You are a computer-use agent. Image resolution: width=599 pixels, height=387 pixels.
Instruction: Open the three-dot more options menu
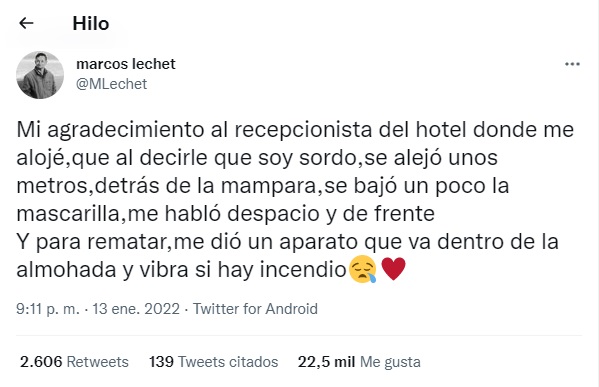click(x=572, y=64)
